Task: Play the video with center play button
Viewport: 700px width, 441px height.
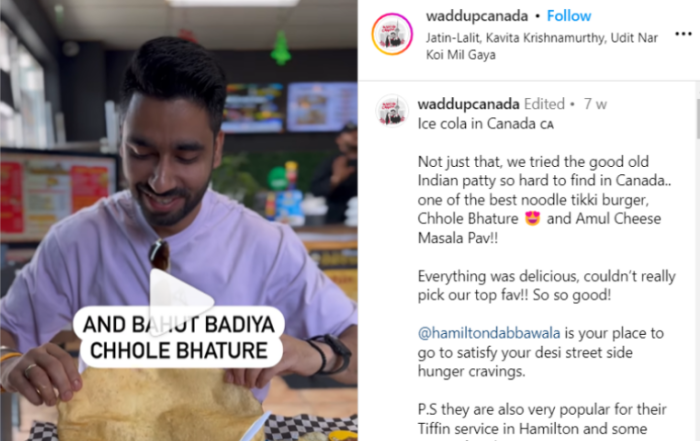Action: (180, 302)
